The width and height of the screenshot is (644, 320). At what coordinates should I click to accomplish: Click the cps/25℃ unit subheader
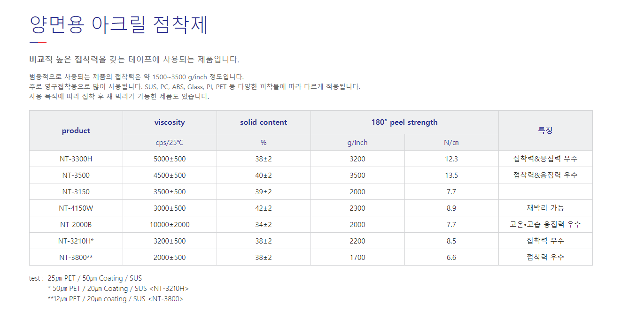tap(170, 143)
